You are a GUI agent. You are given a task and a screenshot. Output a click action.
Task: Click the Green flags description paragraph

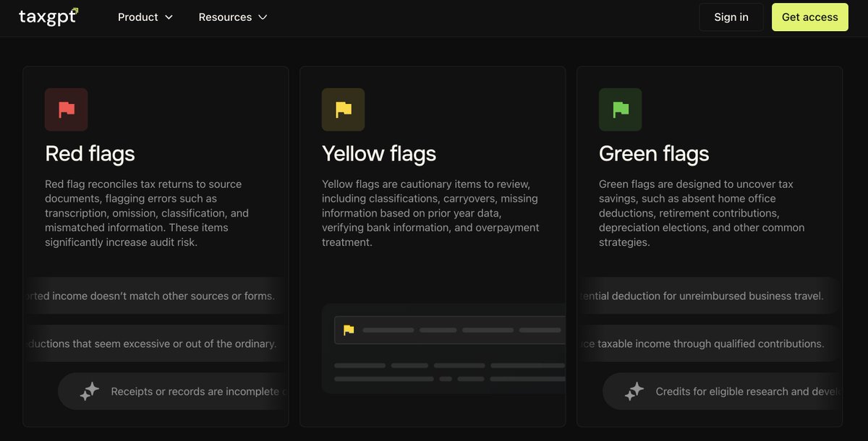coord(702,213)
